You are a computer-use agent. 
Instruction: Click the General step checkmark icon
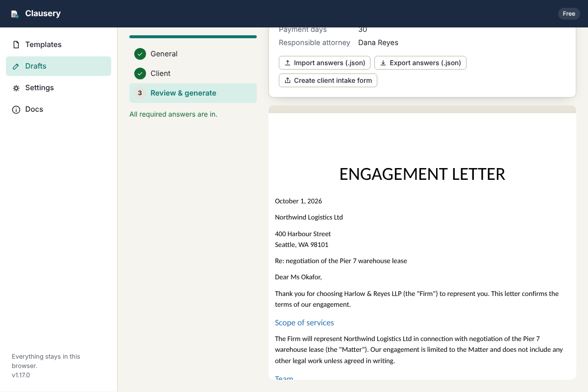tap(140, 54)
